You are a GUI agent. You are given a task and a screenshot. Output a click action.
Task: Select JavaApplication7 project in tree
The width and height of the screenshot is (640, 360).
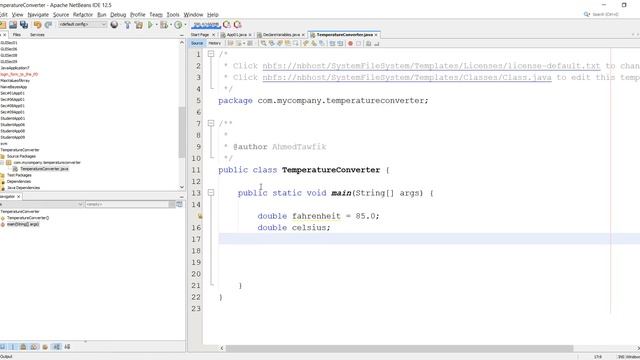[x=15, y=68]
